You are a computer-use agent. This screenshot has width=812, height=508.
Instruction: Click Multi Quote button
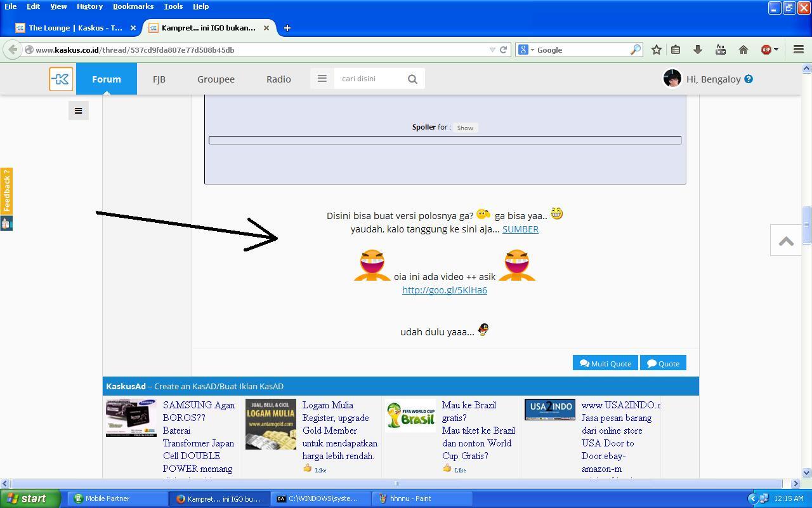(x=605, y=363)
